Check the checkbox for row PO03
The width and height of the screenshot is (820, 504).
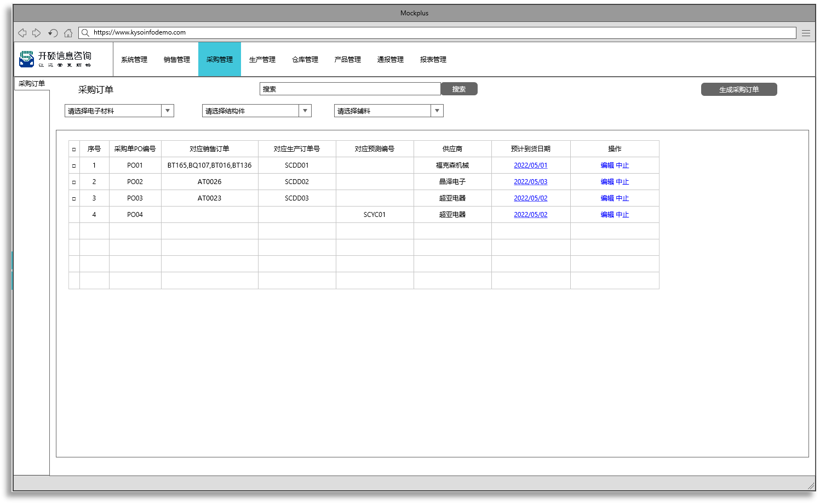point(74,198)
